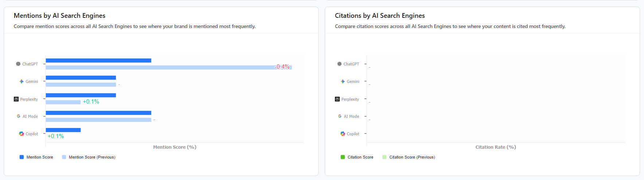This screenshot has height=180, width=644.
Task: Select the Perplexity icon in Citations chart
Action: [x=337, y=99]
